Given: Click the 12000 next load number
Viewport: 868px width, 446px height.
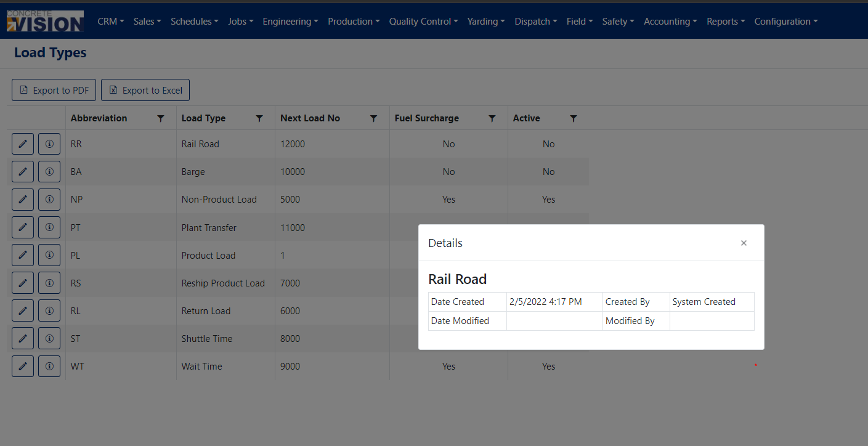Looking at the screenshot, I should 293,144.
